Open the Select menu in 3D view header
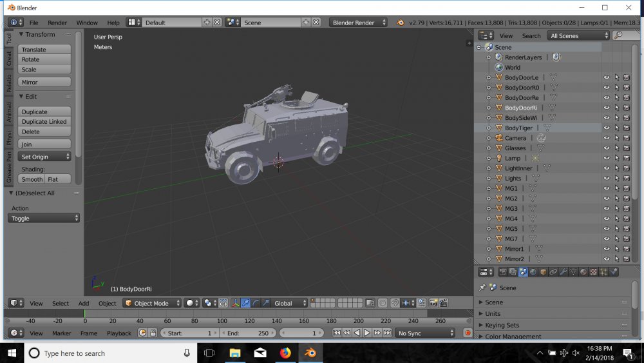 (x=61, y=304)
